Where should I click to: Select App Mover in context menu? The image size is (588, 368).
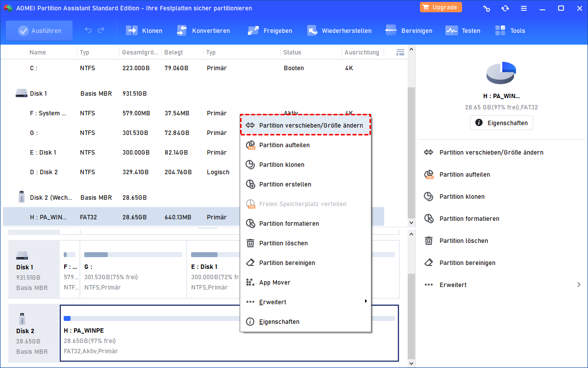[x=305, y=283]
